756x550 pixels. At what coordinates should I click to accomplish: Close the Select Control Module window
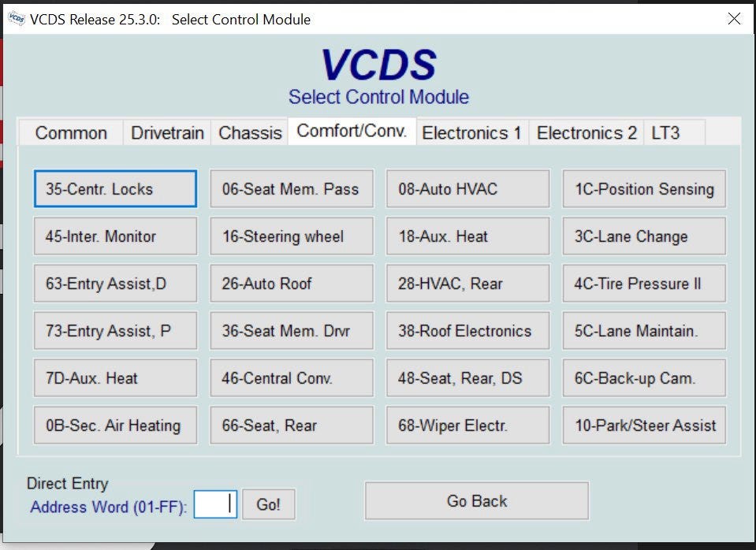tap(734, 19)
